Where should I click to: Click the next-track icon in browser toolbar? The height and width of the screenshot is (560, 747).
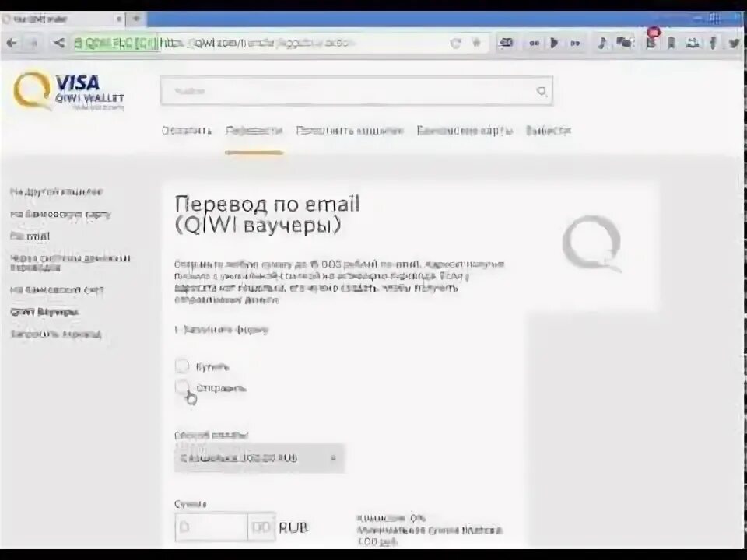click(575, 44)
